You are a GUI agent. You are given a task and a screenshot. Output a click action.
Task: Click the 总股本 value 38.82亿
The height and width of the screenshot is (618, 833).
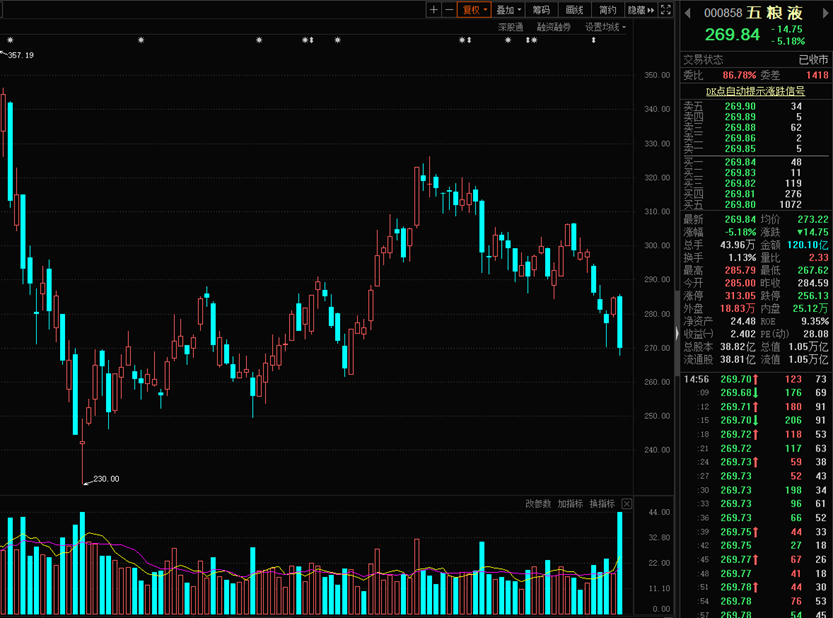coord(737,347)
